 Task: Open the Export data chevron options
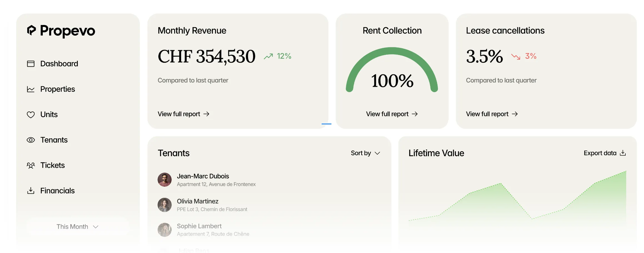click(623, 153)
